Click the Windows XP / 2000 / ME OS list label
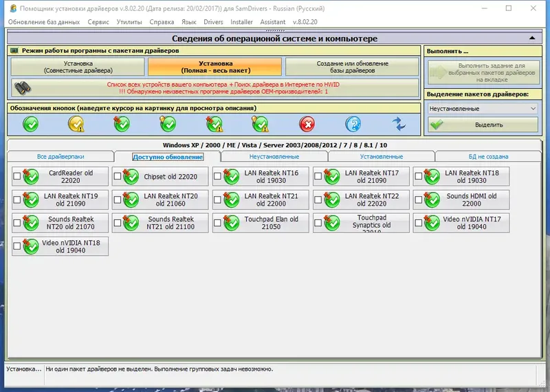This screenshot has width=550, height=392. [275, 145]
